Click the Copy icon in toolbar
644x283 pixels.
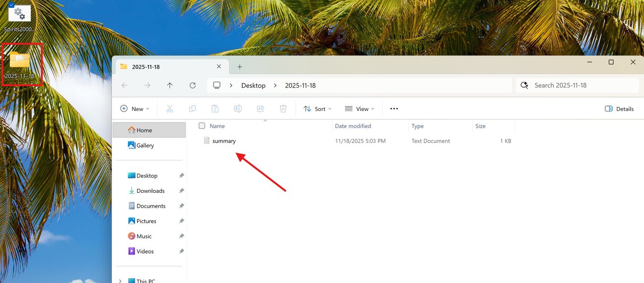pos(192,109)
